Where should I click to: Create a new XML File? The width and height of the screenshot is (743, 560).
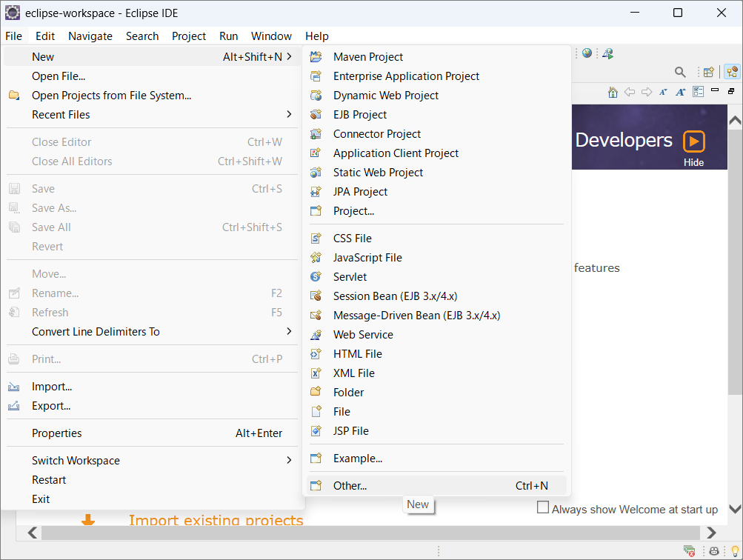click(436, 373)
